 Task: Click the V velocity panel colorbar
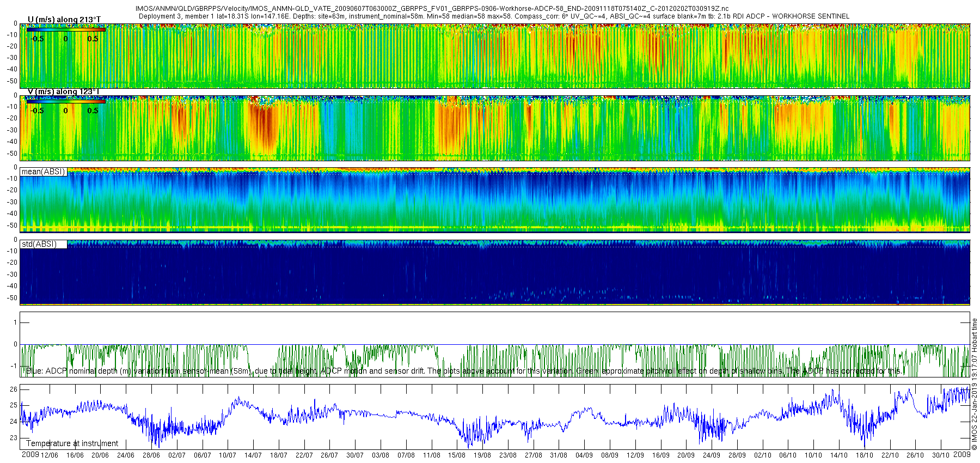(66, 101)
